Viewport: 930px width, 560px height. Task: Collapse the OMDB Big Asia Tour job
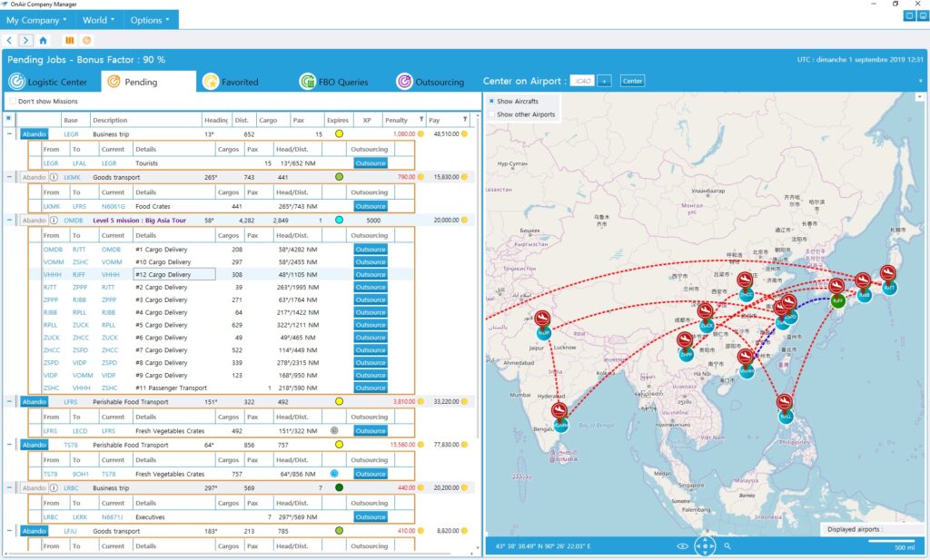pyautogui.click(x=9, y=220)
